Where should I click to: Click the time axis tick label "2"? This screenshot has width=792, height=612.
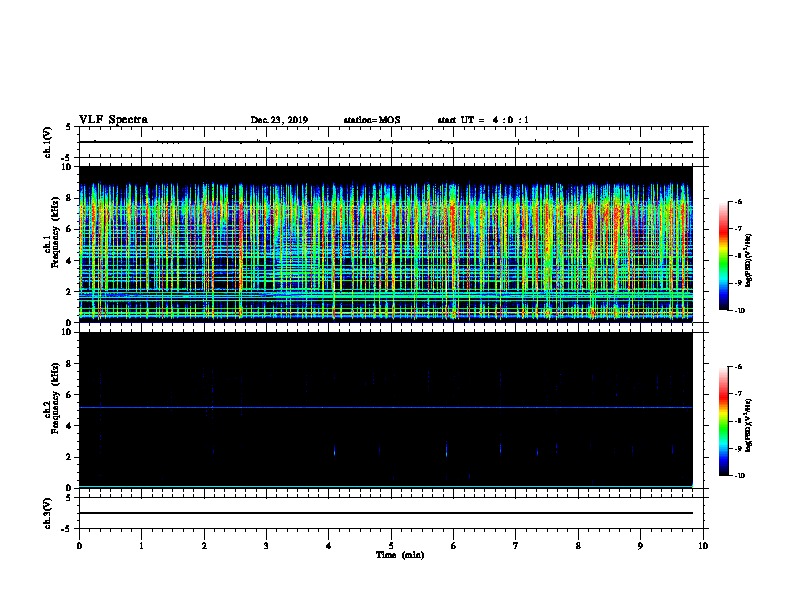204,546
